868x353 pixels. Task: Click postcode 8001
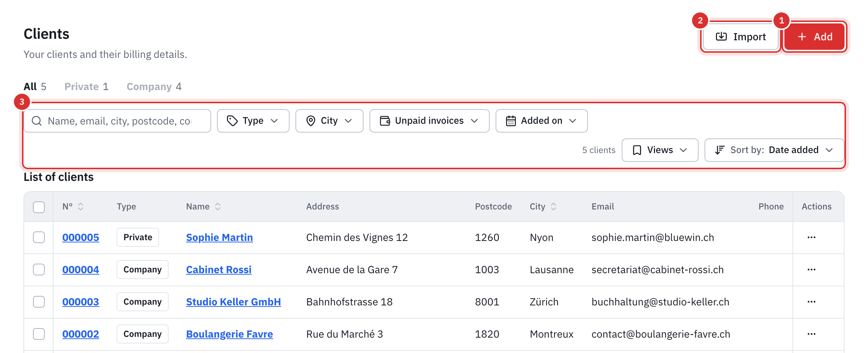coord(487,302)
